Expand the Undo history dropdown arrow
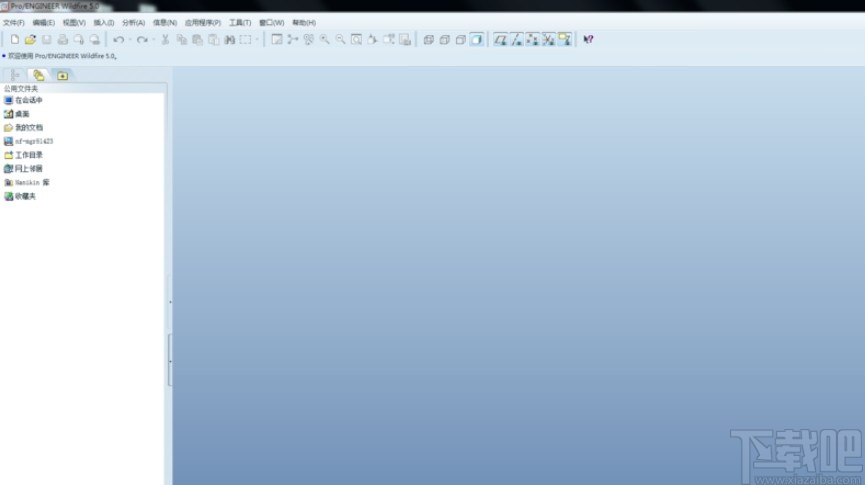 coord(130,39)
